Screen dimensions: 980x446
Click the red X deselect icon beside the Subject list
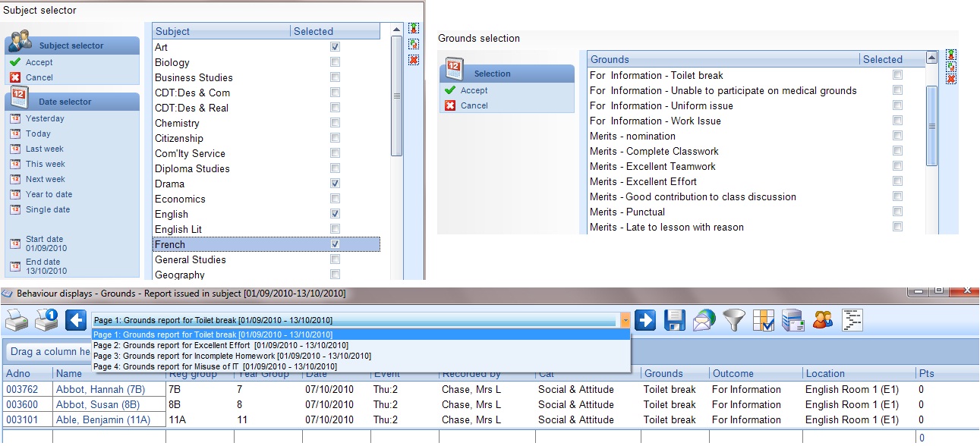[414, 59]
